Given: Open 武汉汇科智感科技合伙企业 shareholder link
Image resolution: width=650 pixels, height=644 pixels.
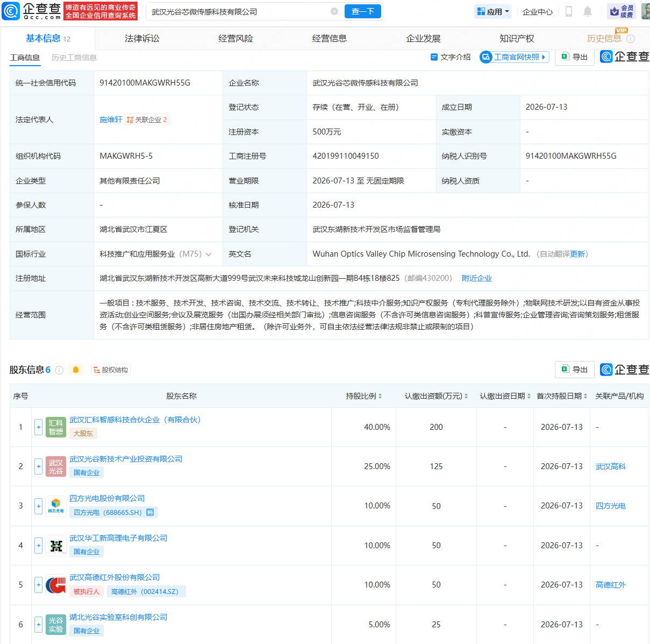Looking at the screenshot, I should tap(135, 420).
